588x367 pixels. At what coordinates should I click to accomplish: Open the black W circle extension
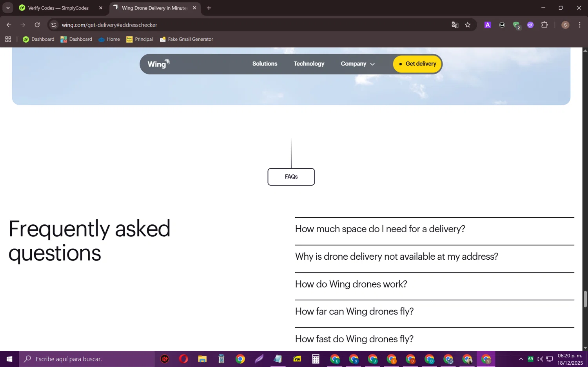click(x=502, y=25)
